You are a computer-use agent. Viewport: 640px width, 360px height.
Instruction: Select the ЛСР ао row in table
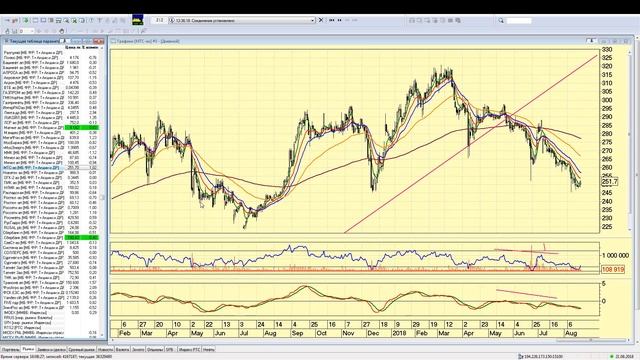click(51, 122)
